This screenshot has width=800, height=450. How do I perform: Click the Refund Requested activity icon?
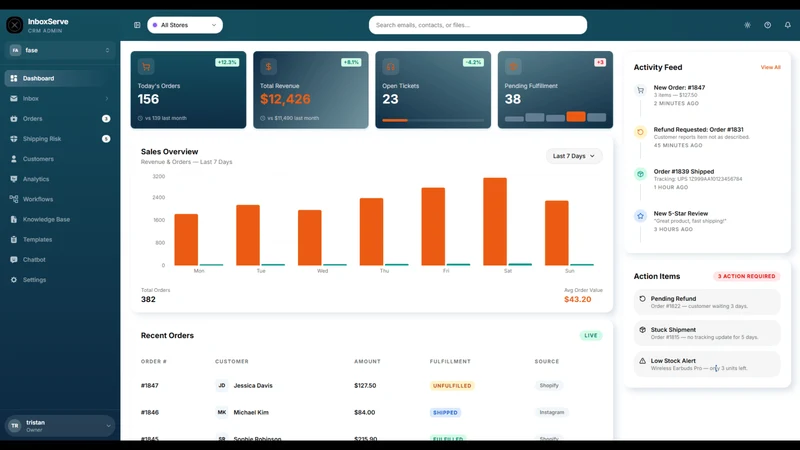pos(640,132)
